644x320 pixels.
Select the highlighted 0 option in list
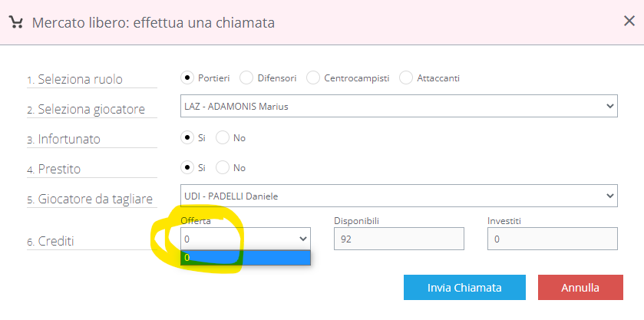tap(245, 258)
